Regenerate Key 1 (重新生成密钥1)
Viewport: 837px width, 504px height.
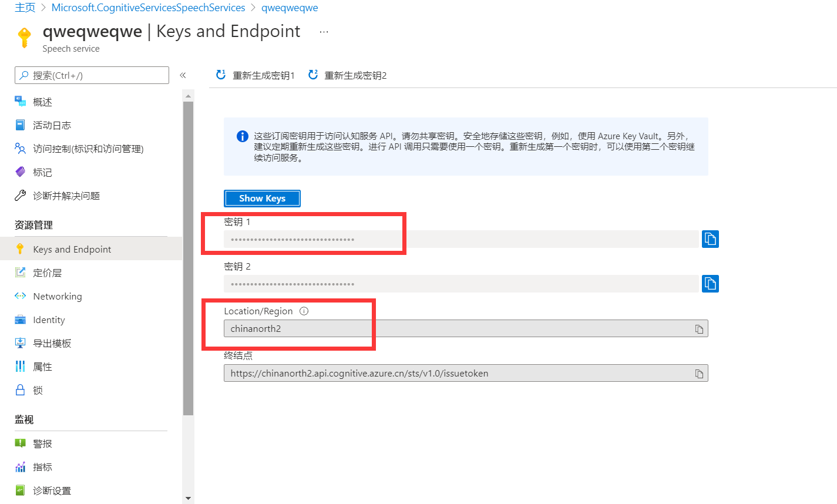pyautogui.click(x=256, y=75)
